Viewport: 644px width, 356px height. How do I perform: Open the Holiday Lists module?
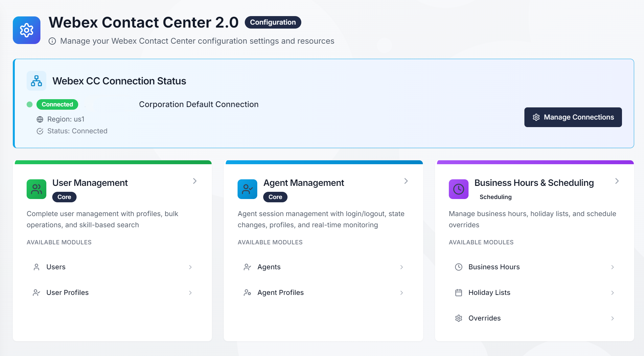pos(489,292)
